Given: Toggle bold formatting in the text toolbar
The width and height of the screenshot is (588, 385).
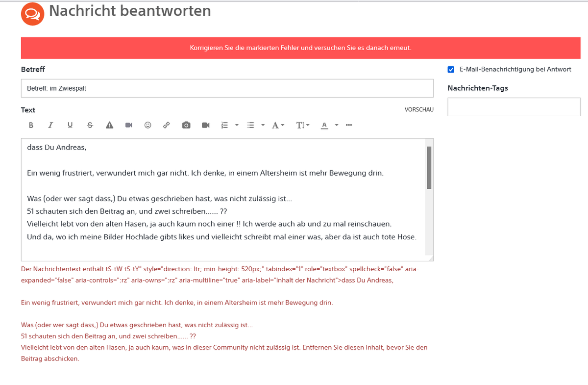Looking at the screenshot, I should [31, 125].
